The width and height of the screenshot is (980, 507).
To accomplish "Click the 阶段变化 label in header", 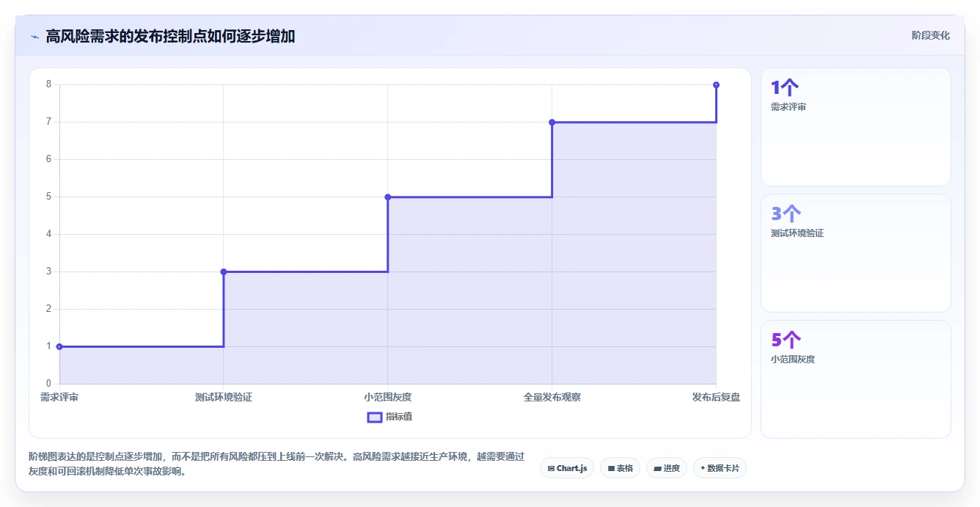I will pyautogui.click(x=930, y=35).
